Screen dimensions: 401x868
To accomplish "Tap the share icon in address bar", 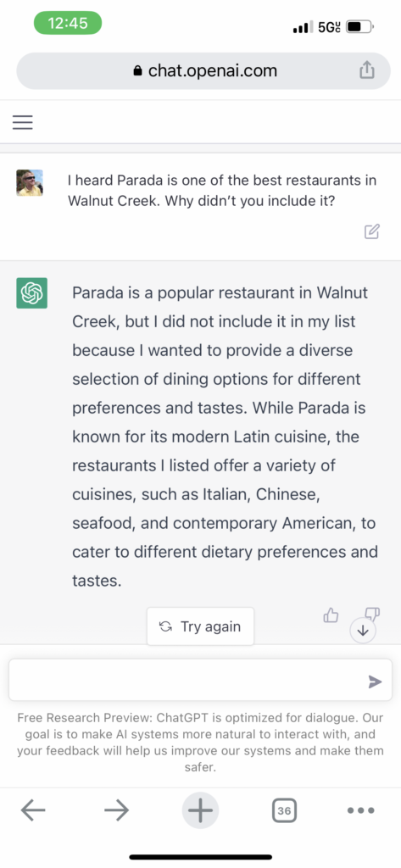I will tap(366, 70).
